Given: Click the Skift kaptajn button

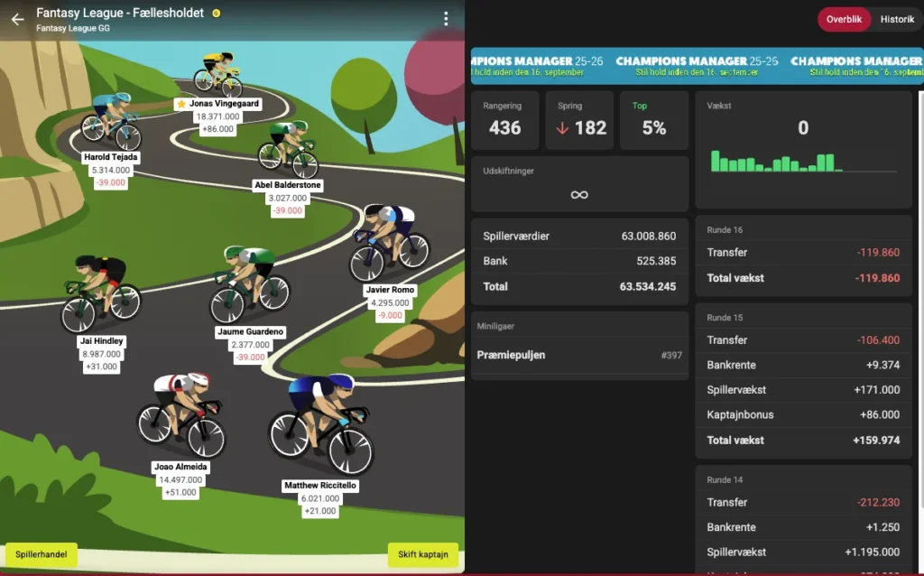Looking at the screenshot, I should (x=423, y=554).
